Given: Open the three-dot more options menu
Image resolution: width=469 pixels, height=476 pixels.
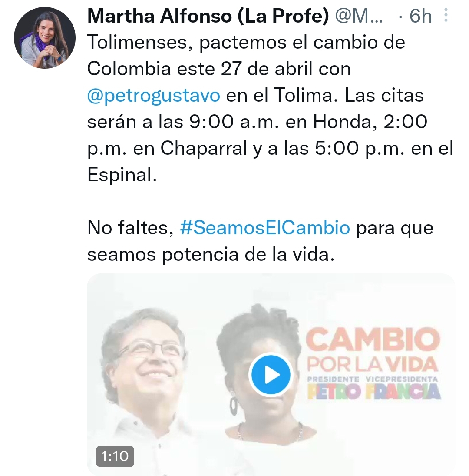Looking at the screenshot, I should [x=446, y=15].
